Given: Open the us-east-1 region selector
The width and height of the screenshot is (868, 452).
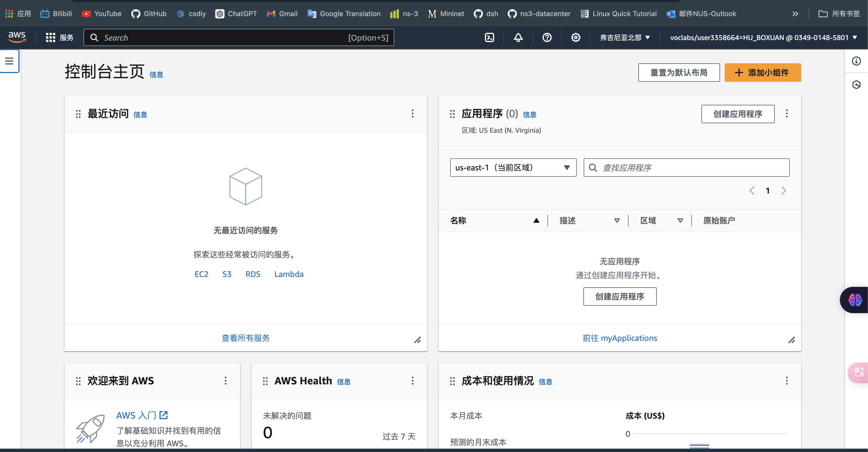Looking at the screenshot, I should pos(513,168).
